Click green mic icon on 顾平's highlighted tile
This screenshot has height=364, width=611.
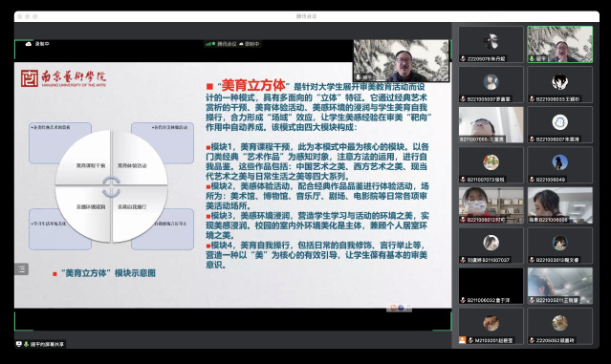(x=532, y=59)
